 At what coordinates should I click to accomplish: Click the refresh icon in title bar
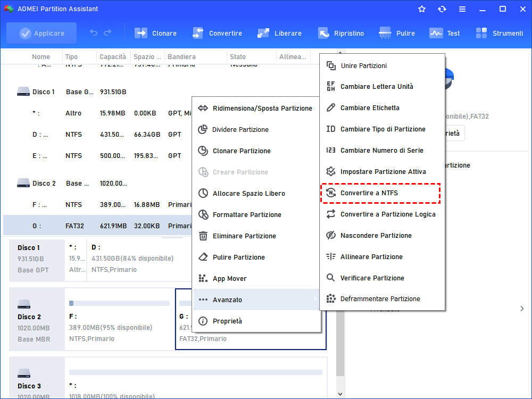point(442,9)
